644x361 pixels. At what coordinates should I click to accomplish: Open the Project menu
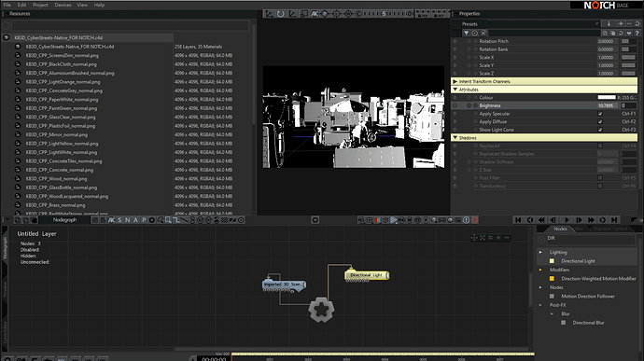[x=40, y=5]
